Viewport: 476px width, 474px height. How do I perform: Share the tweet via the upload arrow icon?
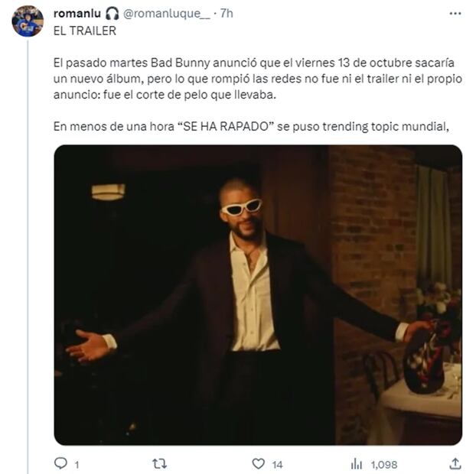455,463
